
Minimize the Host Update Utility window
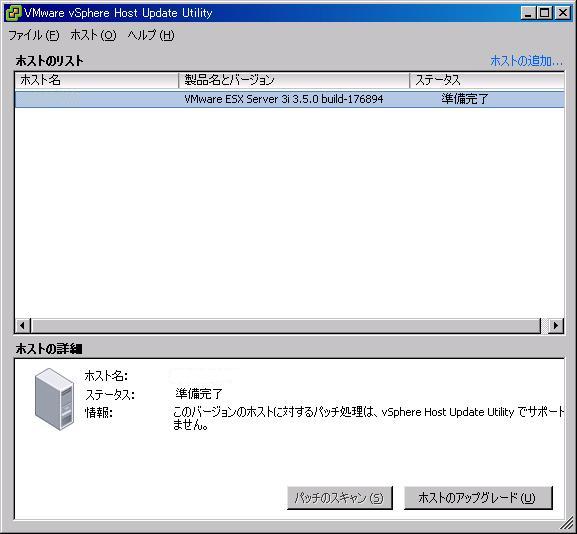[x=528, y=13]
